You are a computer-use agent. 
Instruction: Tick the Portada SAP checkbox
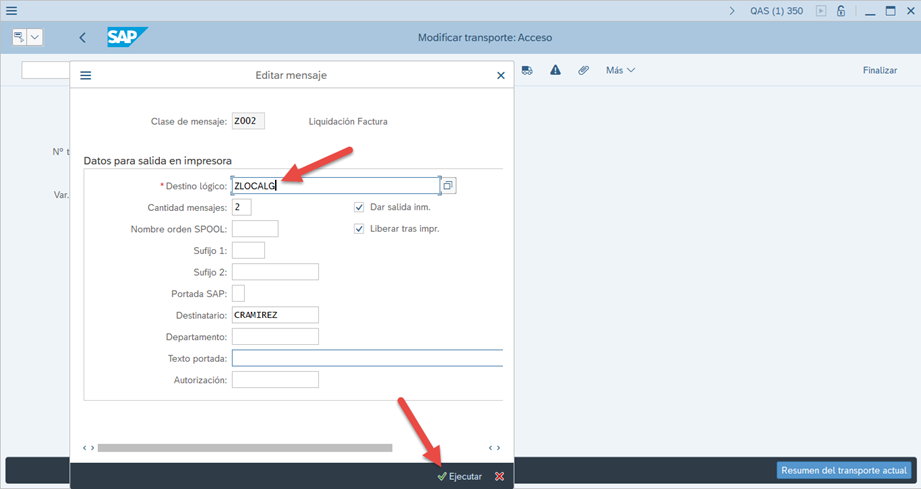pyautogui.click(x=238, y=293)
